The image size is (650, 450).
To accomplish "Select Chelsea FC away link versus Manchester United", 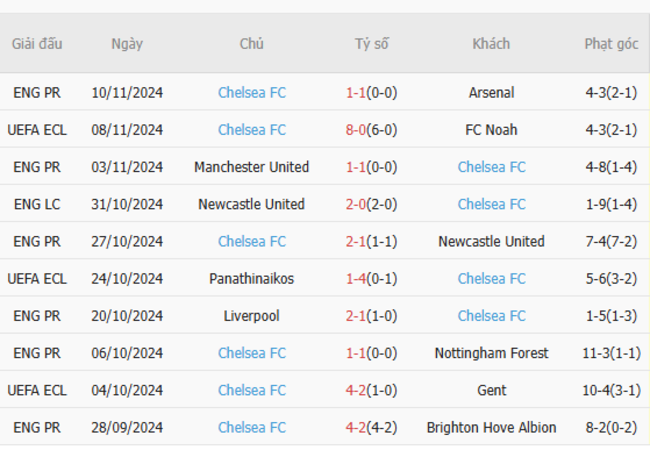I will (492, 167).
